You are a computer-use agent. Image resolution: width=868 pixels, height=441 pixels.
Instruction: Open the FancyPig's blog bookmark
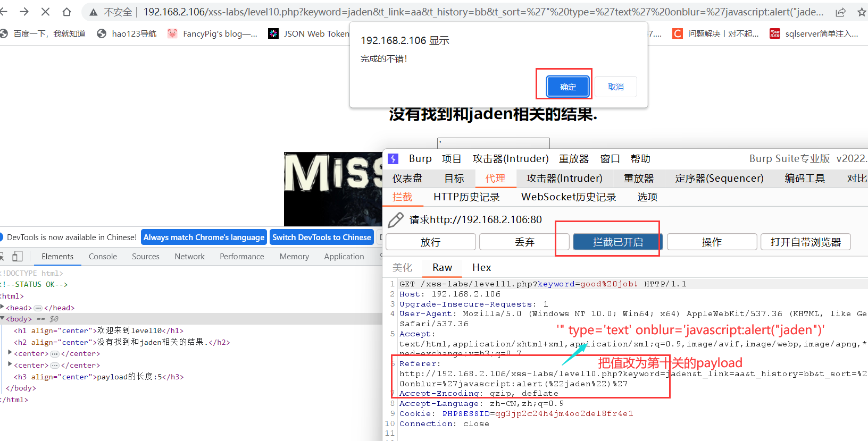point(212,34)
